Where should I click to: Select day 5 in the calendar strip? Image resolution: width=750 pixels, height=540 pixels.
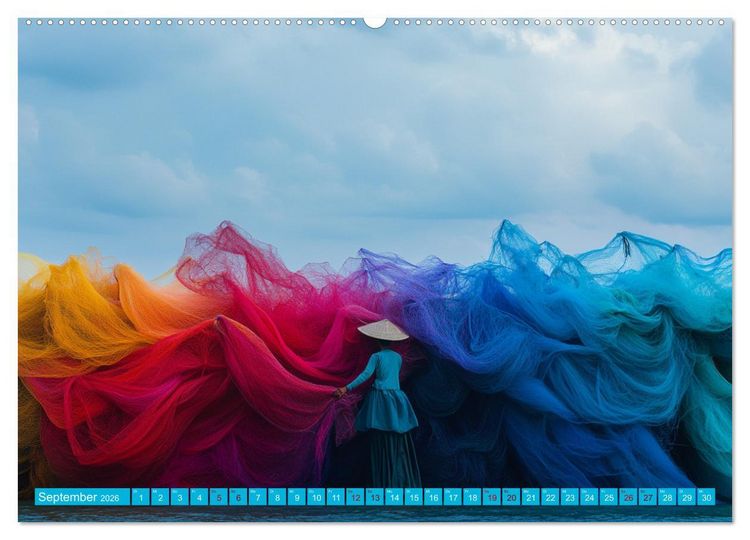point(219,497)
